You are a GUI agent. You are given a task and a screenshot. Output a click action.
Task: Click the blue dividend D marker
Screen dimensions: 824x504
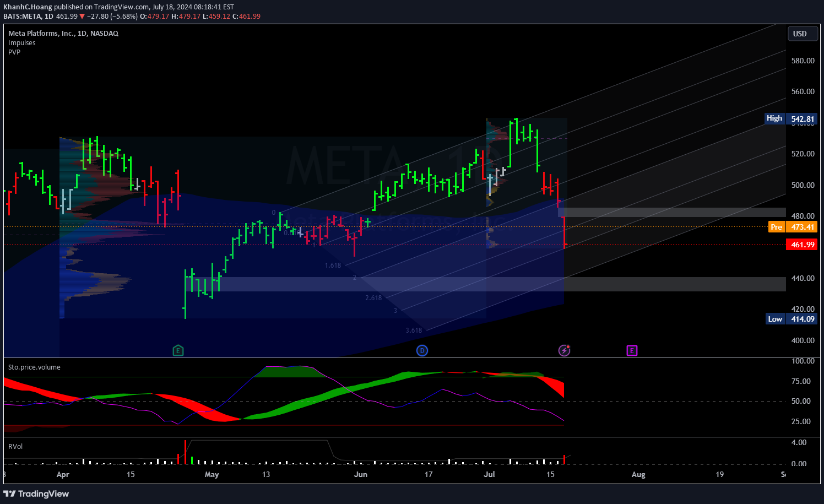422,350
